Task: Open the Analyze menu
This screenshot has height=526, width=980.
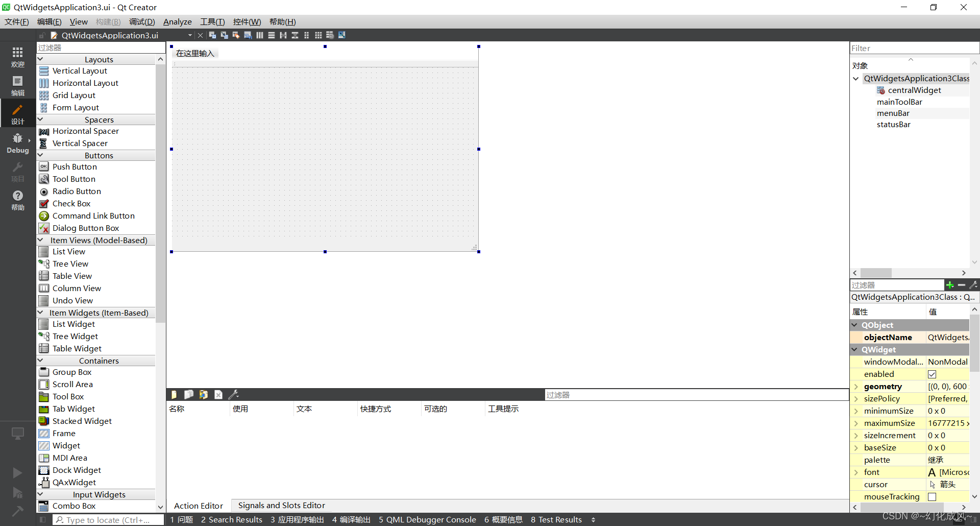Action: [x=177, y=21]
